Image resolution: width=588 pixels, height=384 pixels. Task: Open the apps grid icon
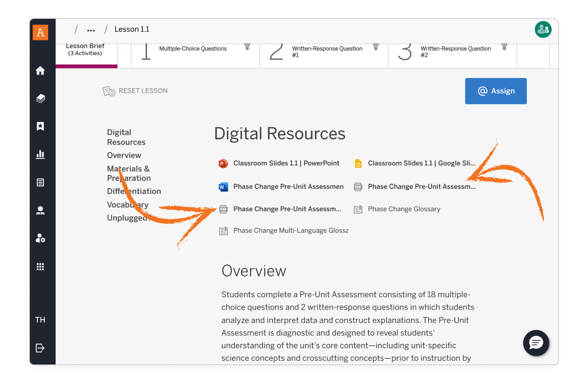click(x=40, y=267)
